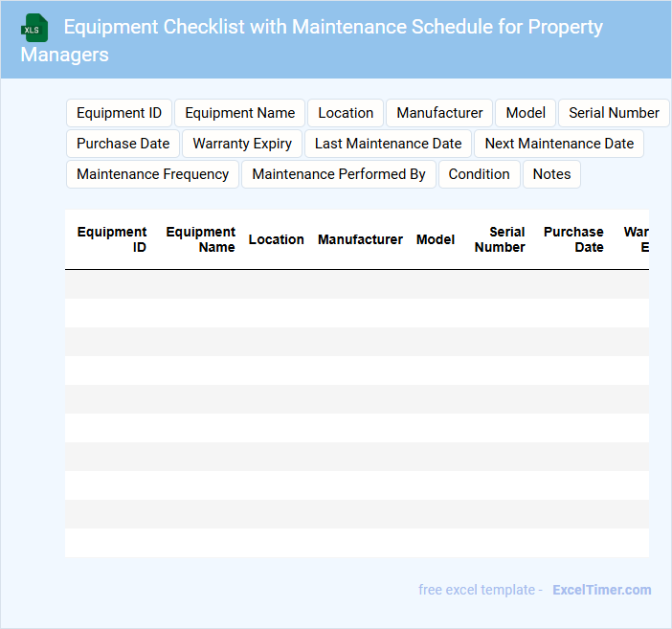
Task: Select the Notes tag
Action: click(x=551, y=174)
